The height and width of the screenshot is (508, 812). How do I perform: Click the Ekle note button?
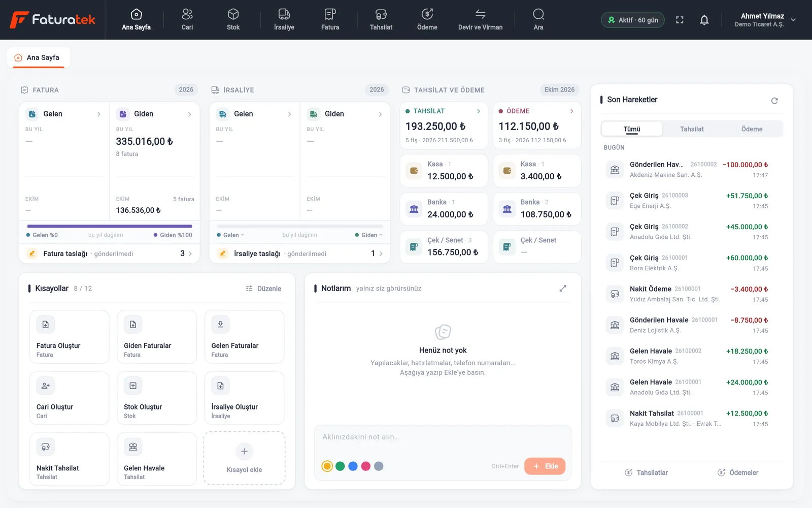[545, 466]
